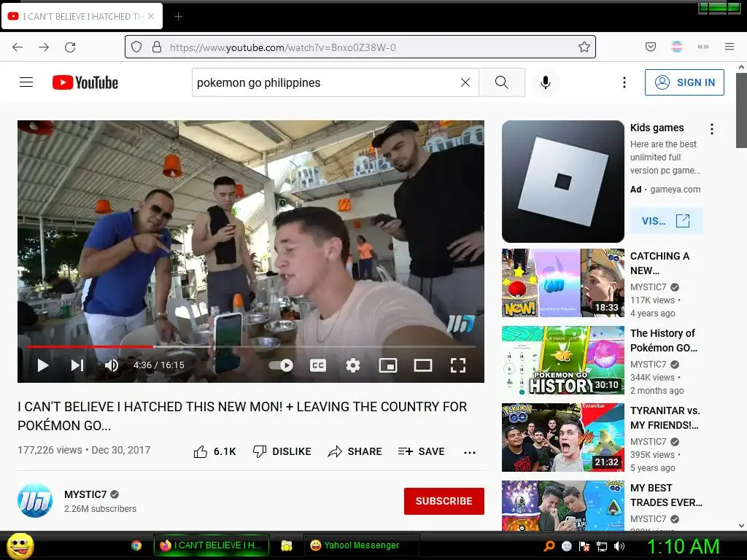Switch to Yahoo! Messenger taskbar item

[362, 545]
